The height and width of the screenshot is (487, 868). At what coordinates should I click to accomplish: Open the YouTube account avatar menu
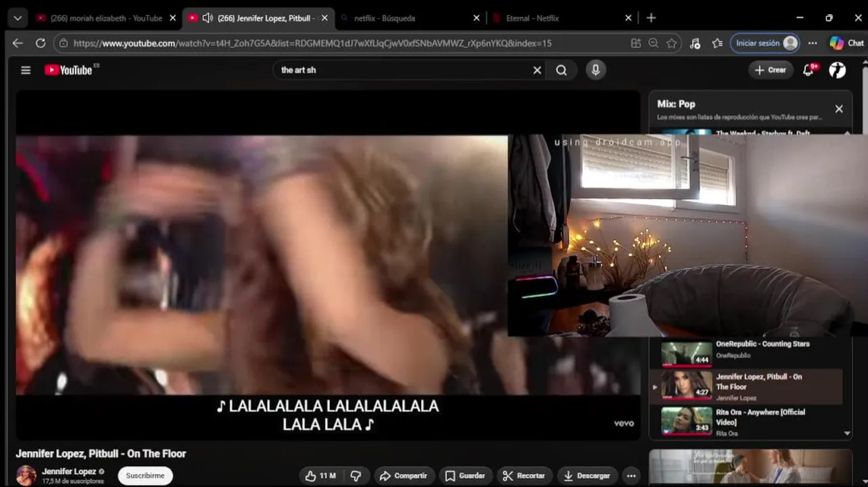coord(838,70)
